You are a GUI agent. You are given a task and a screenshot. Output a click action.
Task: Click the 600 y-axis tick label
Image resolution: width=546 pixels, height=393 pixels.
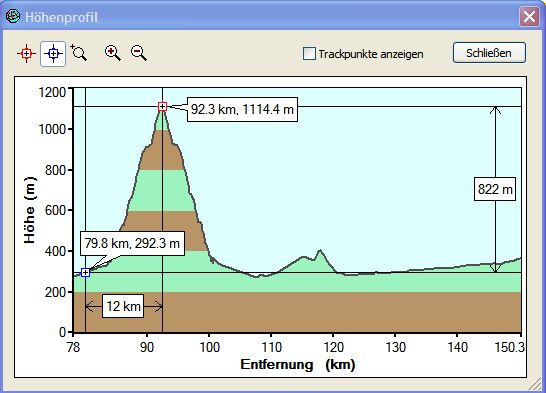click(55, 211)
